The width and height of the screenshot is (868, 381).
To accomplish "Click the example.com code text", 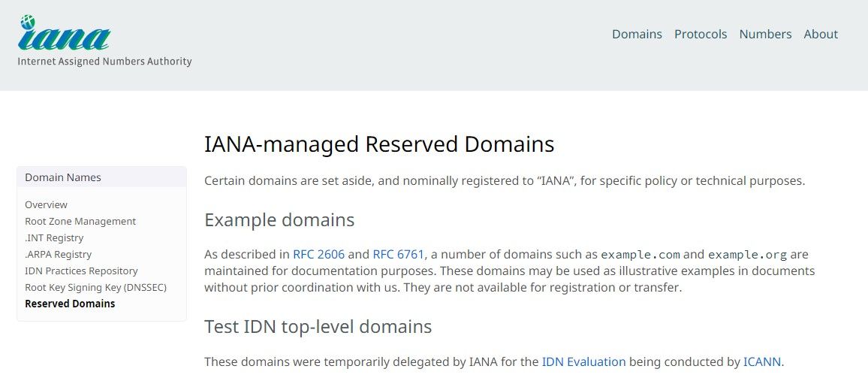I will click(640, 255).
